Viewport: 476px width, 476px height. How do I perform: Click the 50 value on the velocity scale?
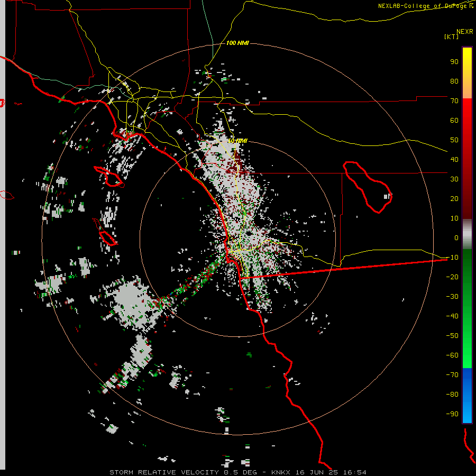tap(454, 140)
